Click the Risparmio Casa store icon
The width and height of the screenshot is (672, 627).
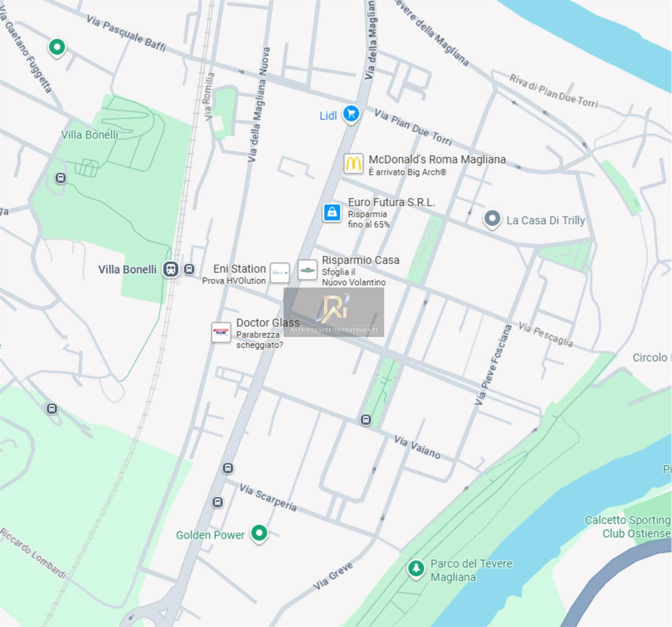pyautogui.click(x=307, y=270)
